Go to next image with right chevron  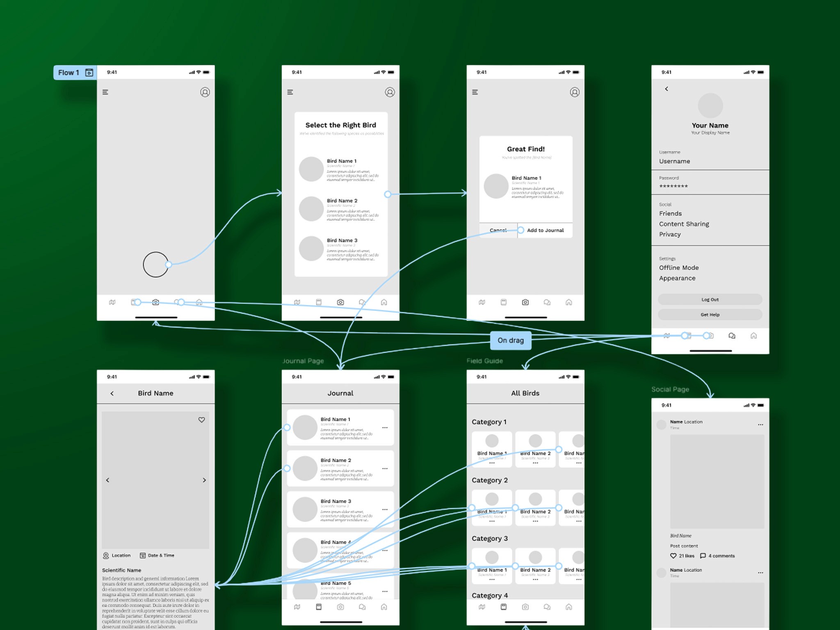[204, 480]
